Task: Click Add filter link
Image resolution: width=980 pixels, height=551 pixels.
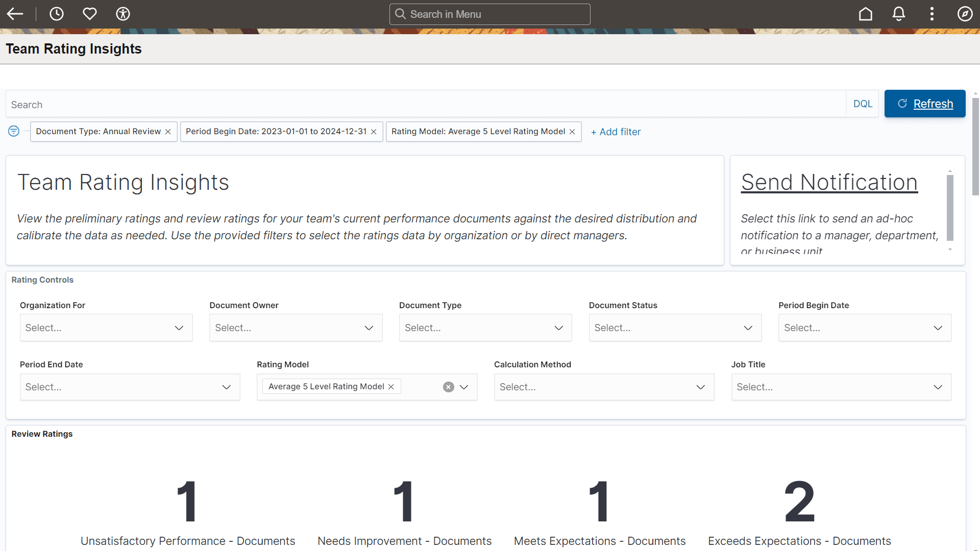Action: coord(616,132)
